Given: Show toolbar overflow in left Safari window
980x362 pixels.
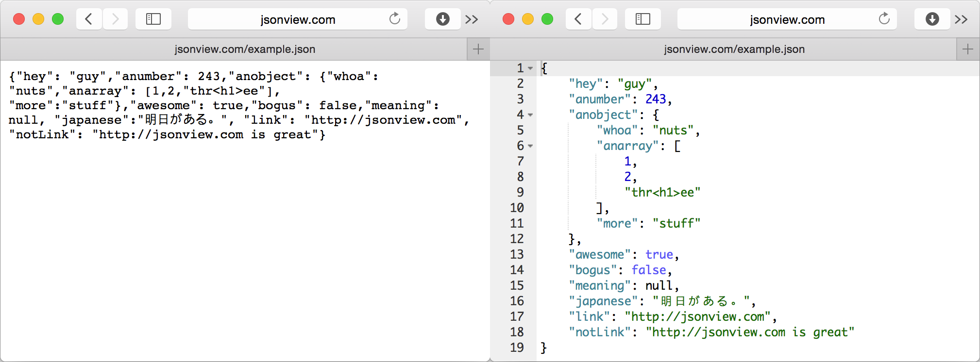Looking at the screenshot, I should (472, 19).
